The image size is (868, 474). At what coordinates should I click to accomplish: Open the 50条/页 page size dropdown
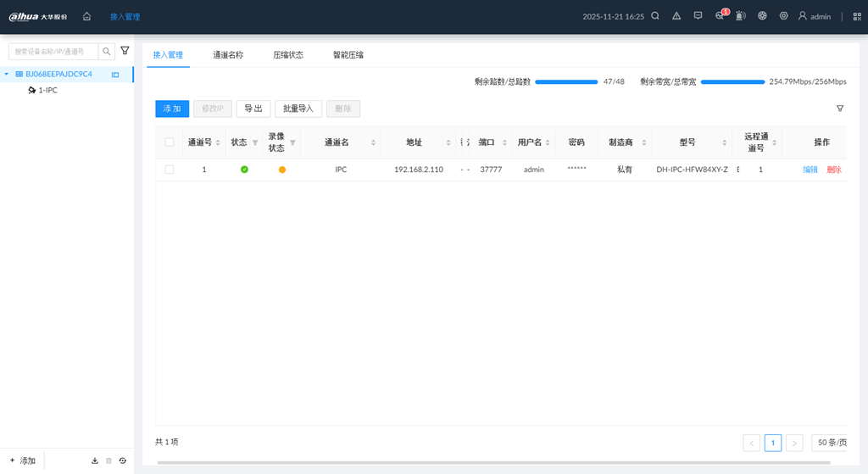[x=829, y=443]
